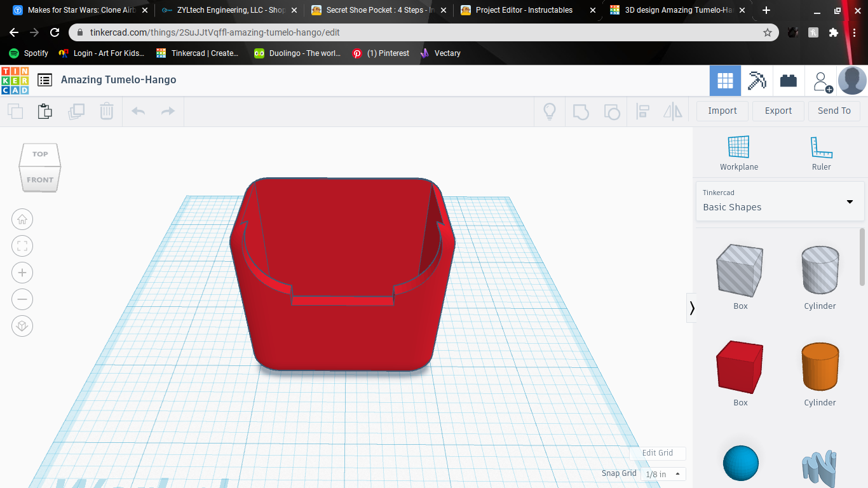
Task: Select the striped hole Box shape
Action: pos(740,271)
